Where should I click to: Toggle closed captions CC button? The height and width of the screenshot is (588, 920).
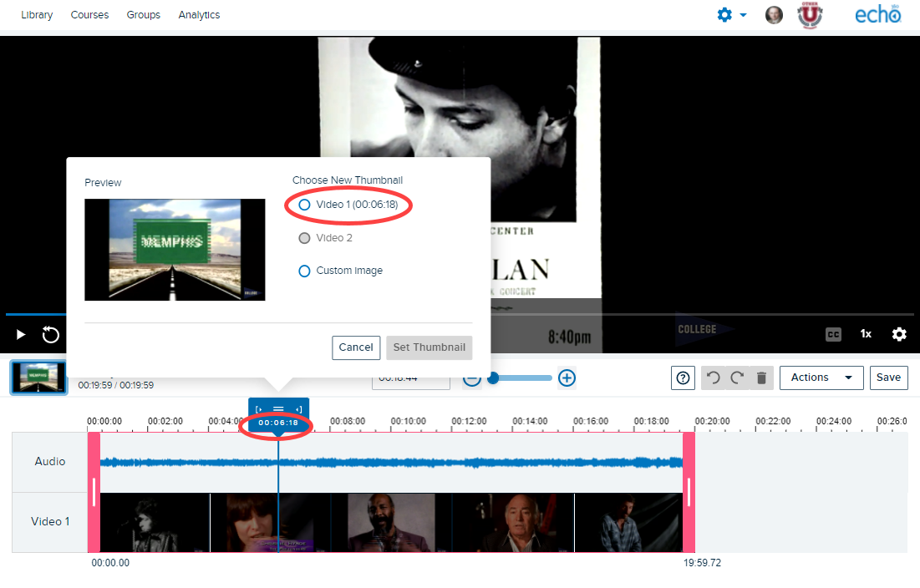point(833,334)
